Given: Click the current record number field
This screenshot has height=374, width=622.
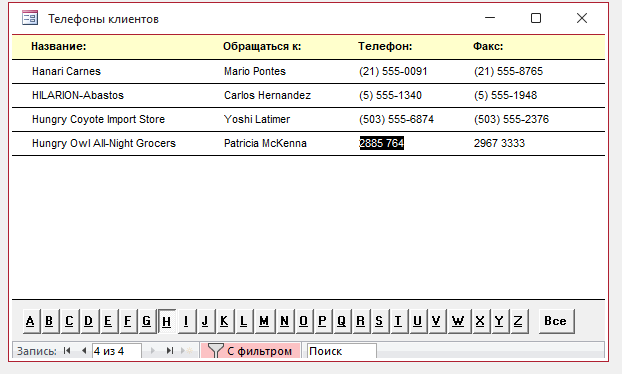Looking at the screenshot, I should click(x=117, y=351).
